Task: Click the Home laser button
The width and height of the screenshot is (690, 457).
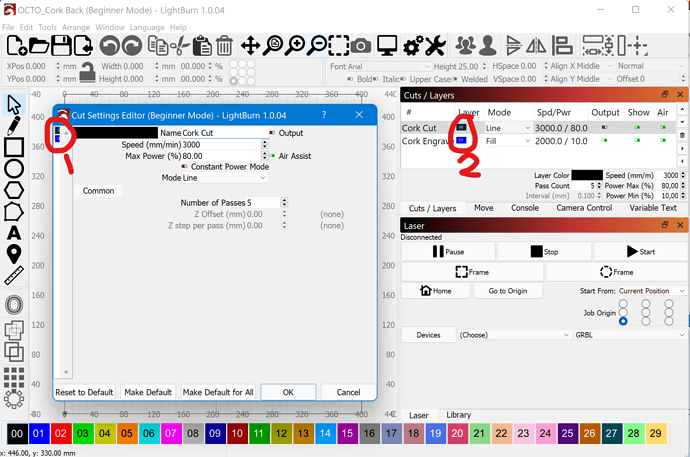Action: tap(436, 291)
